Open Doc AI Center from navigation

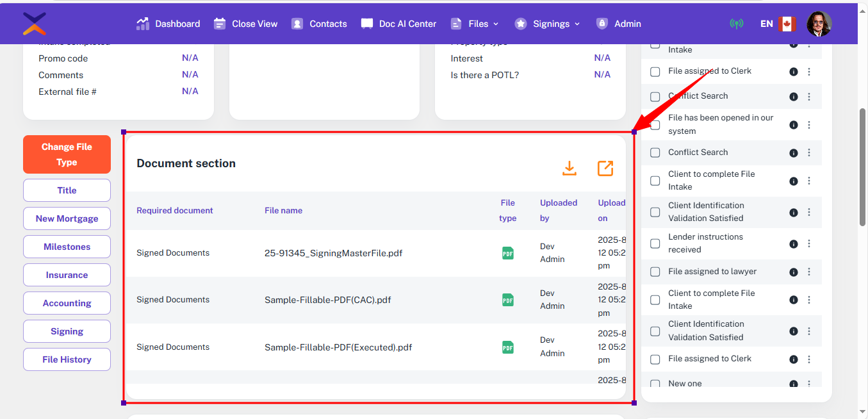pyautogui.click(x=398, y=24)
